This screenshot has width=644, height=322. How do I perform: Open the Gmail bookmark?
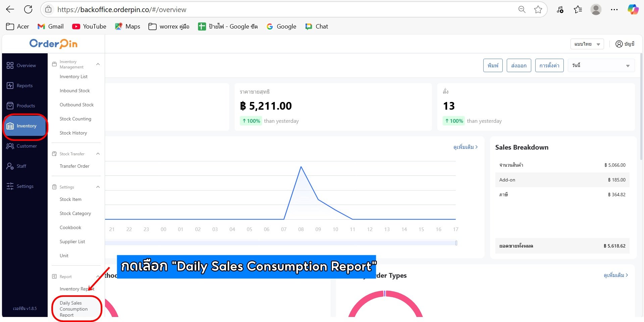pos(50,26)
